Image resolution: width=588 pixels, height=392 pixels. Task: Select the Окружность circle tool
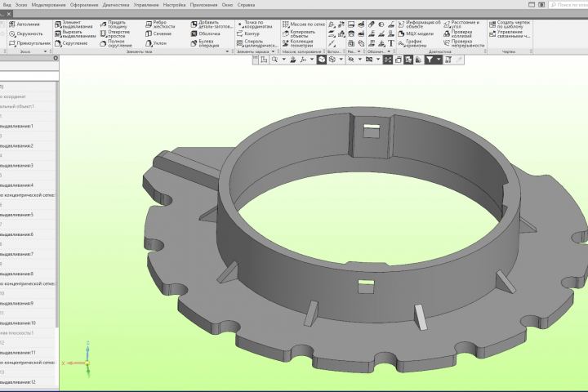tap(25, 33)
